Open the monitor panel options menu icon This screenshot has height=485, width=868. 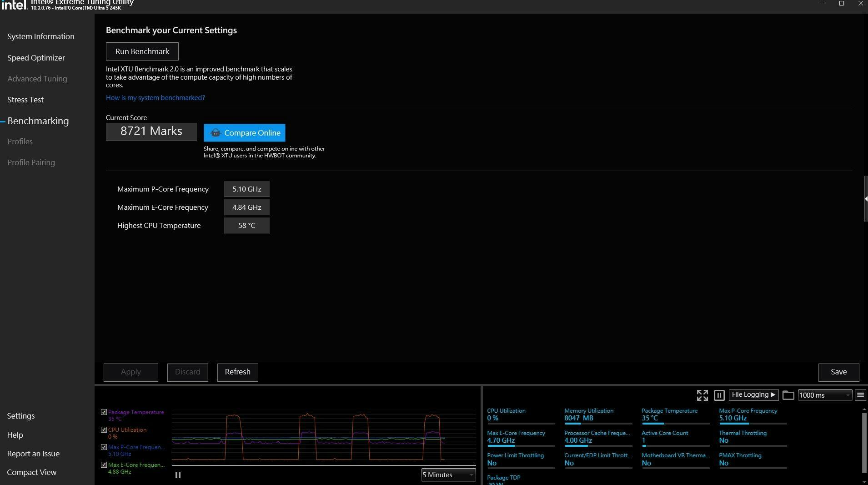coord(860,395)
